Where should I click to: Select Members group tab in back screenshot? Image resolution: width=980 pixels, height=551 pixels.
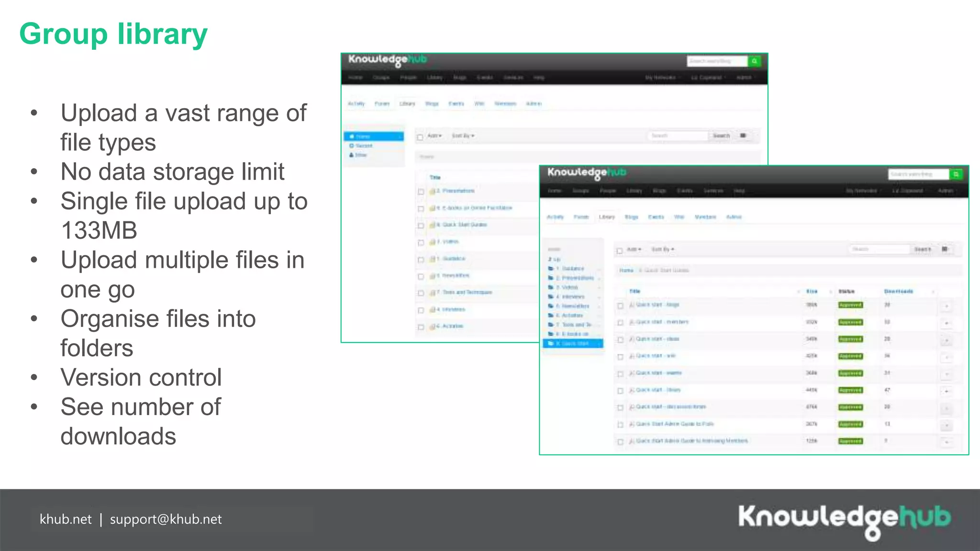coord(505,104)
